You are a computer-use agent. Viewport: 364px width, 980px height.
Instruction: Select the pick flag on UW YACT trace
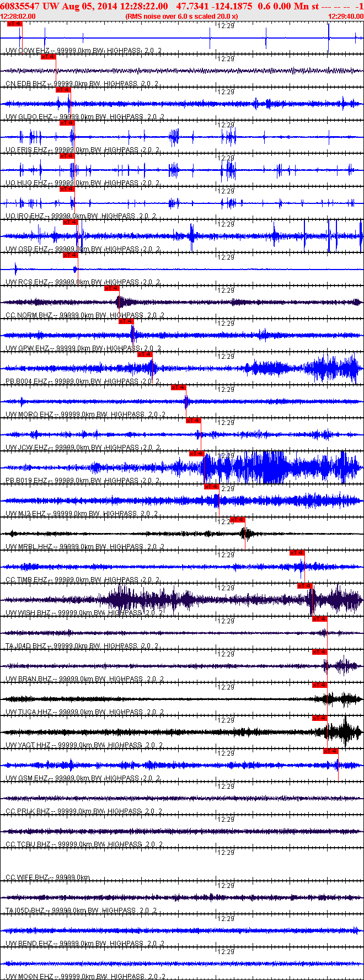319,718
